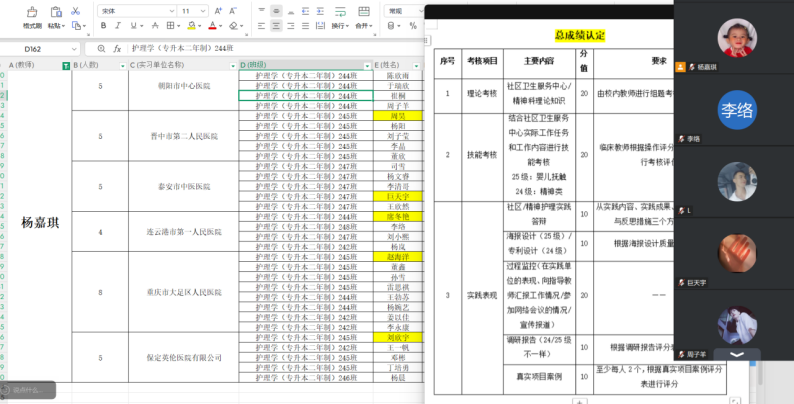Image resolution: width=794 pixels, height=404 pixels.
Task: Toggle bold formatting
Action: coord(102,27)
